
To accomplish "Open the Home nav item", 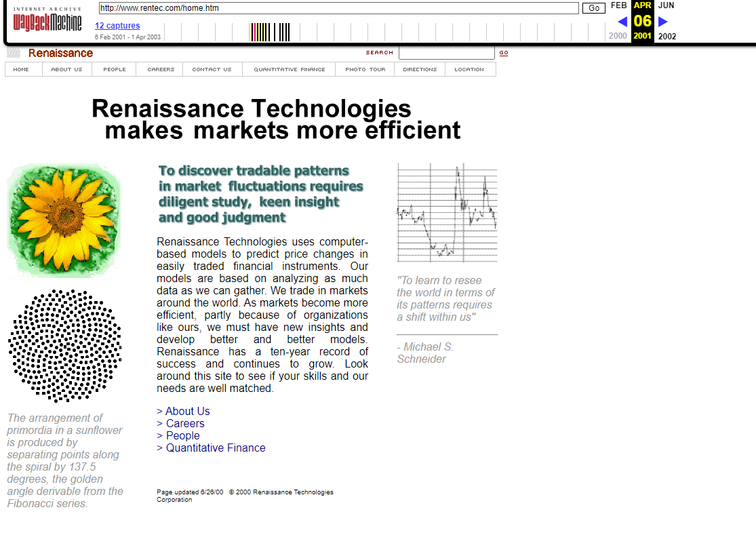I will coord(21,69).
